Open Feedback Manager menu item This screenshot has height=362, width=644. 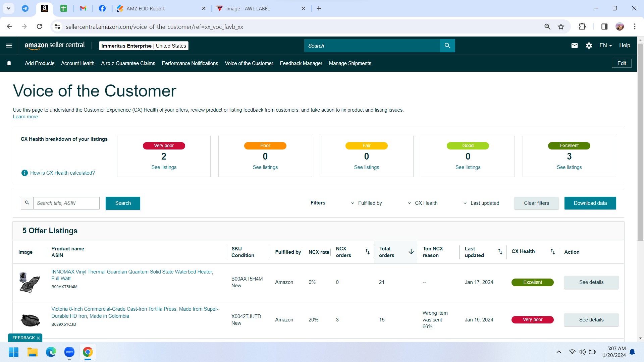[301, 63]
